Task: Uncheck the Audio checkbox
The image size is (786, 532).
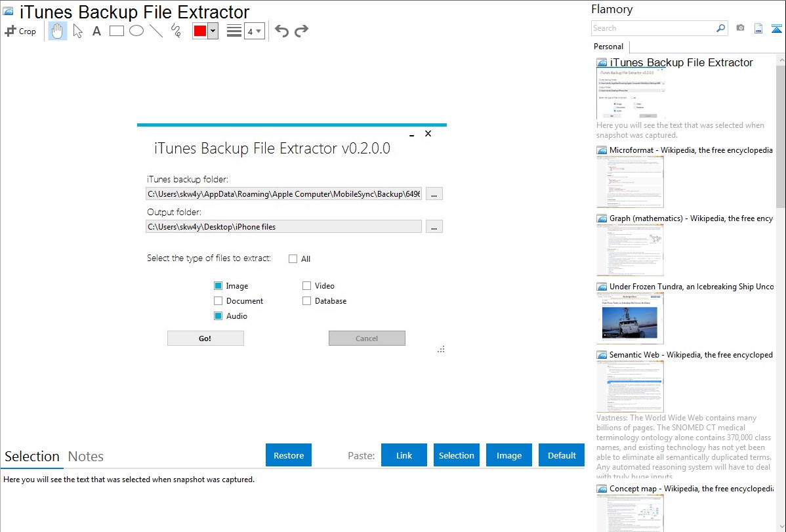Action: [x=218, y=316]
